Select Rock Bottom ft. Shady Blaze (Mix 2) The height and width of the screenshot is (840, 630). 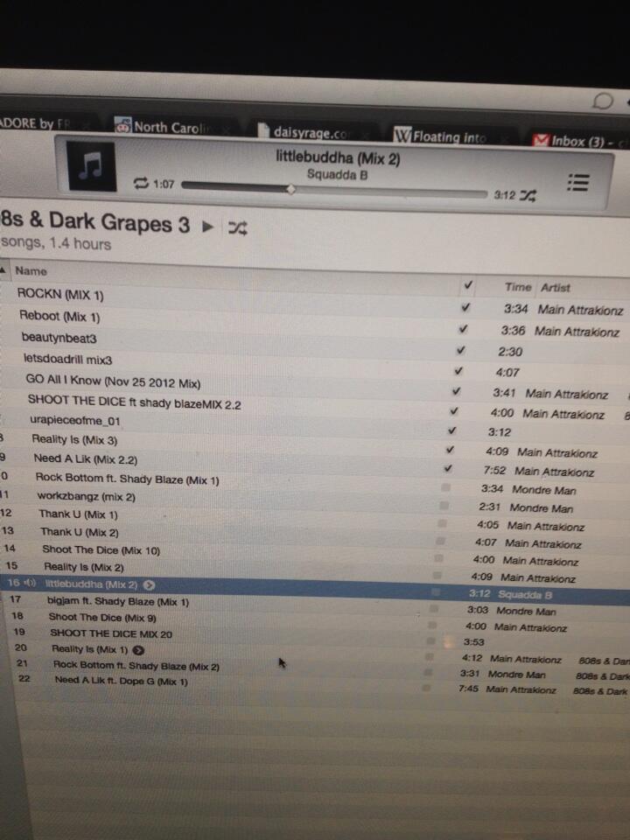click(136, 666)
